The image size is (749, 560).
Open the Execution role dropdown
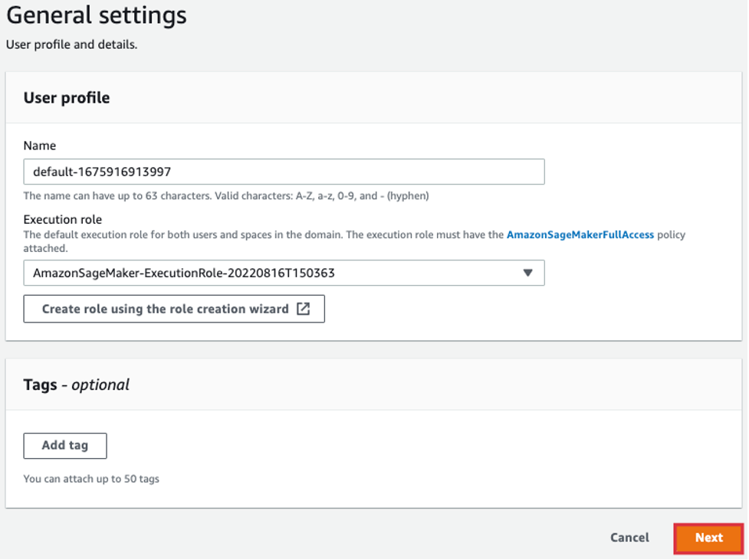pyautogui.click(x=284, y=273)
